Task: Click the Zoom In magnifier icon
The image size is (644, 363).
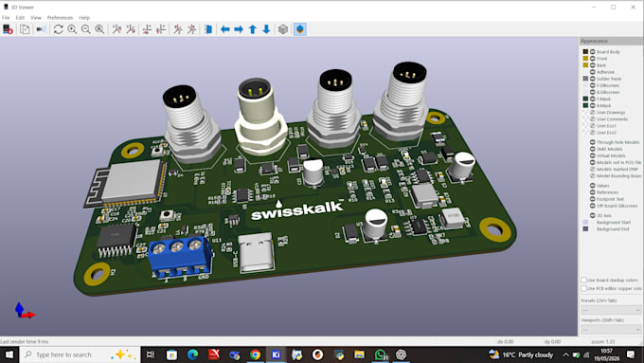Action: coord(72,29)
